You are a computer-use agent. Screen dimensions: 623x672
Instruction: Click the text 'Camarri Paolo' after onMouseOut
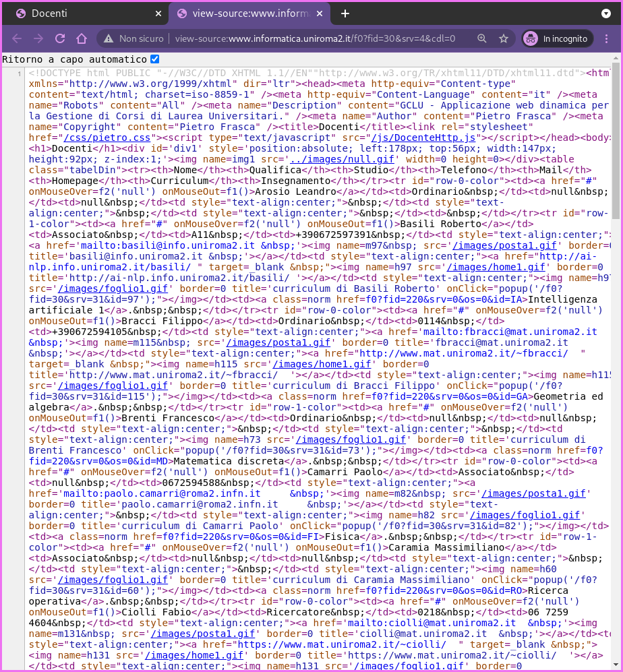pyautogui.click(x=345, y=472)
